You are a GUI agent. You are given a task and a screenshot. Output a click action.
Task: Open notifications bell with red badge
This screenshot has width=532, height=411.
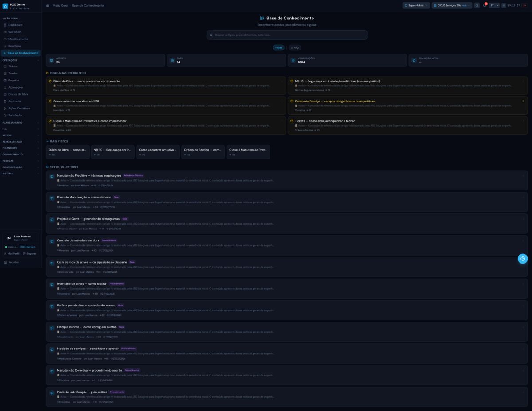click(485, 5)
